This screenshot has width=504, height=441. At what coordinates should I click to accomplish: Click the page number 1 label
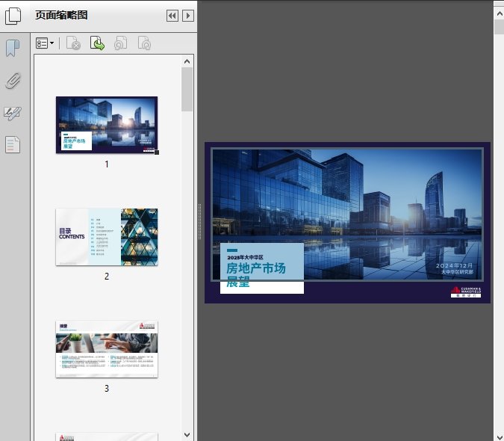click(x=107, y=164)
